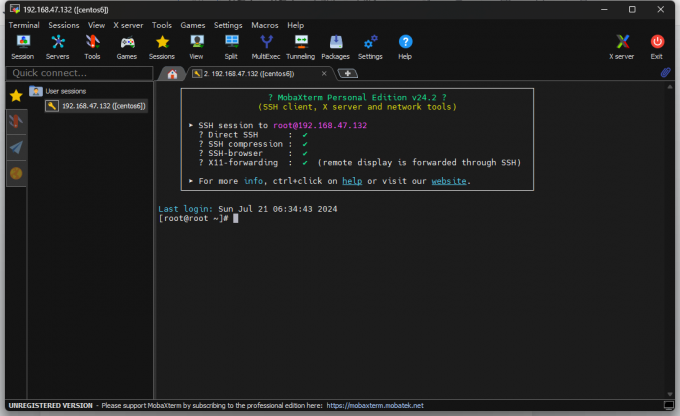Open the Games toolbar icon
The image size is (680, 416).
127,47
